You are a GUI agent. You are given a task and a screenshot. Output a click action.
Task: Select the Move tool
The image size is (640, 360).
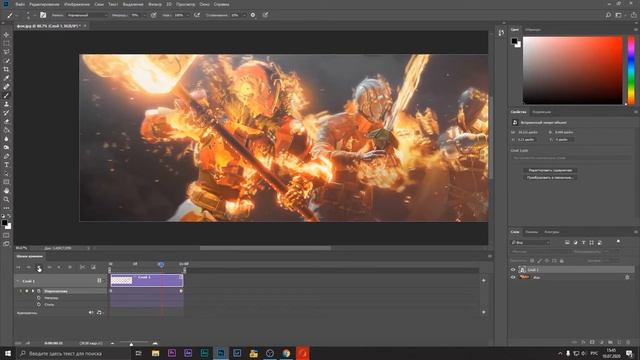(x=6, y=35)
